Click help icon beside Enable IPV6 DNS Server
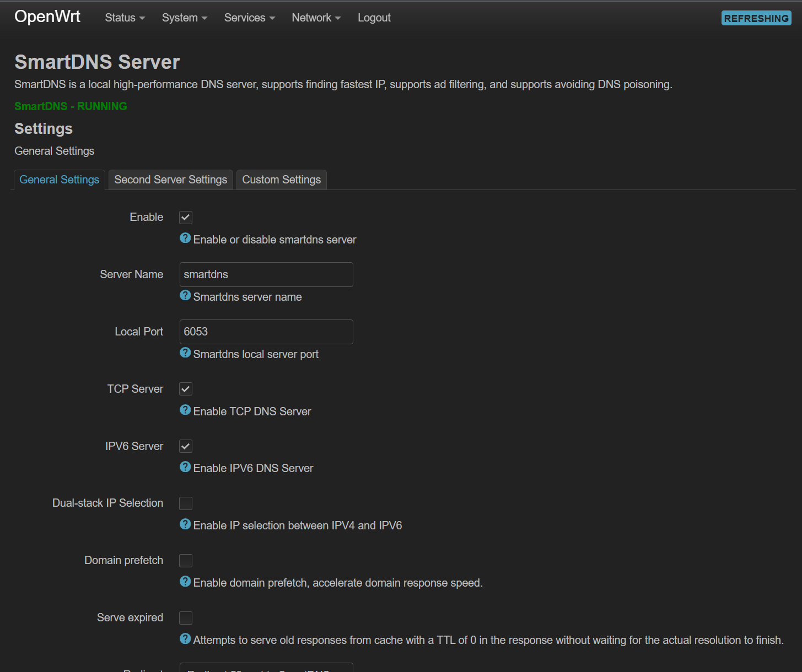 pyautogui.click(x=185, y=467)
